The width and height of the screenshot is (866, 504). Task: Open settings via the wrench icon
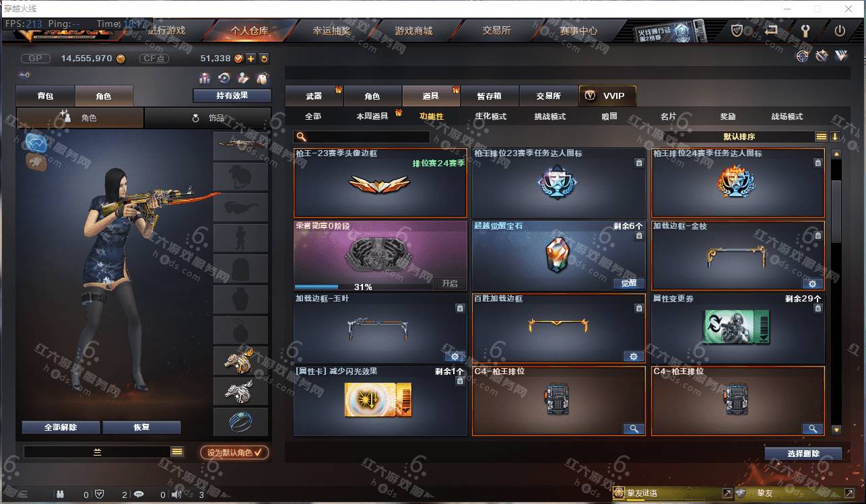click(804, 30)
